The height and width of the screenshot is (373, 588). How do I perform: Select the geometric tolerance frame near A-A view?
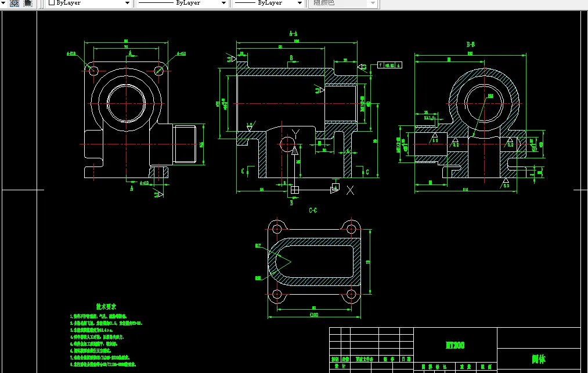pos(389,65)
